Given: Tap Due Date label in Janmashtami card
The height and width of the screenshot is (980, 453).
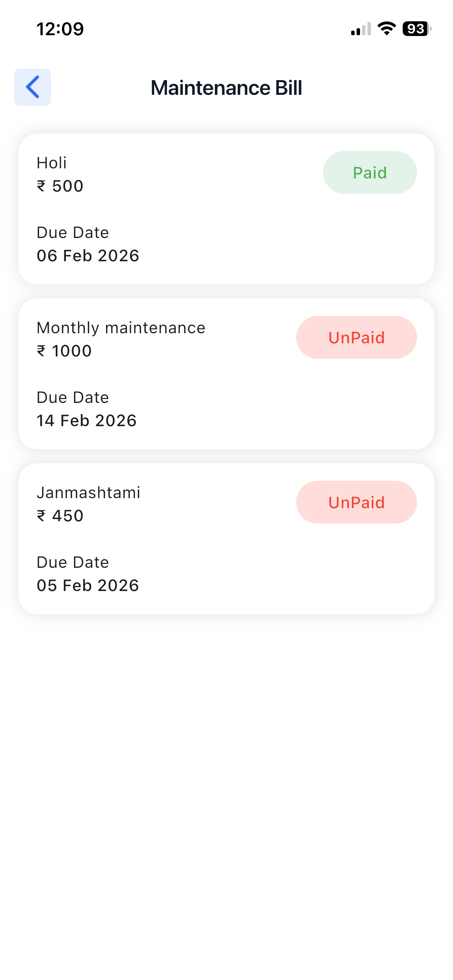Looking at the screenshot, I should (x=73, y=562).
